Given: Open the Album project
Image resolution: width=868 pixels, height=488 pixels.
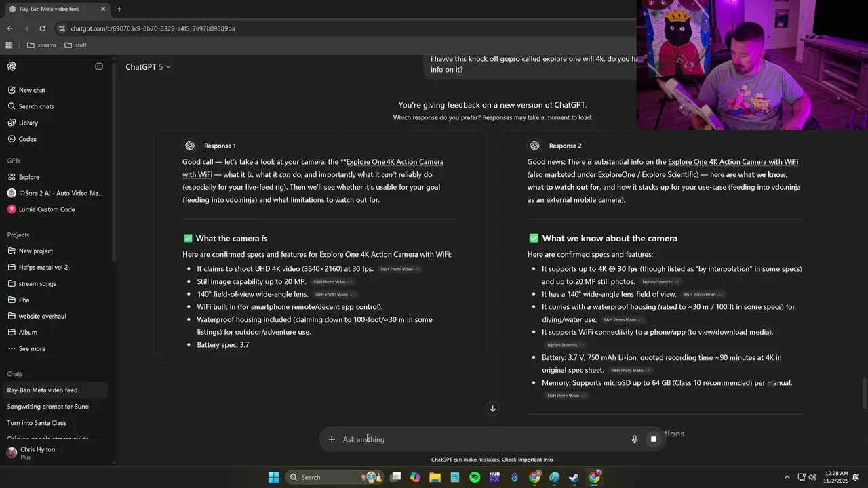Looking at the screenshot, I should 28,332.
